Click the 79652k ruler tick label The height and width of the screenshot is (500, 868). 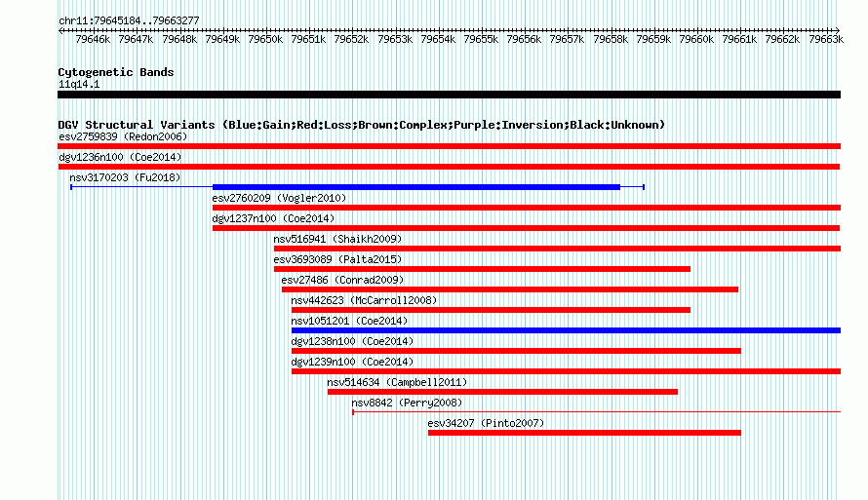(351, 39)
